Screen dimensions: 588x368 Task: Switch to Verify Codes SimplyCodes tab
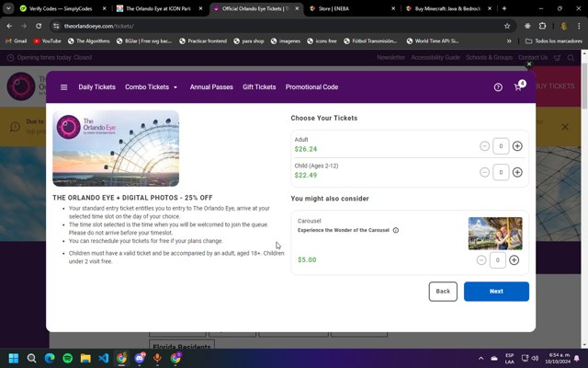click(62, 8)
